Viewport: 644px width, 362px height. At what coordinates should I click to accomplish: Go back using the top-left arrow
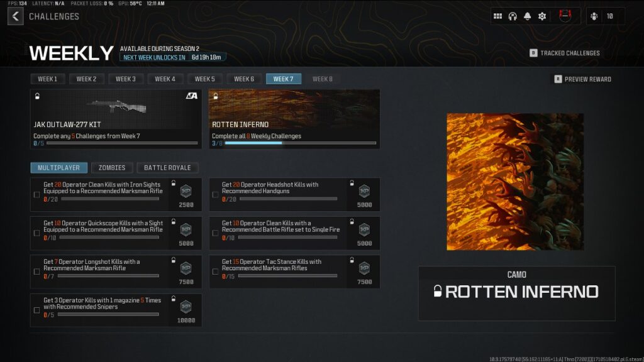coord(16,16)
